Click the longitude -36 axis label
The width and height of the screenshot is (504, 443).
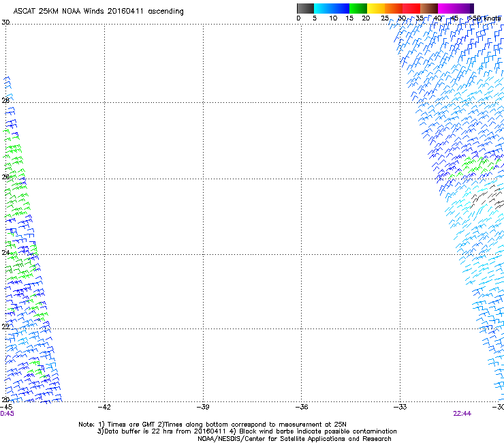coord(302,407)
